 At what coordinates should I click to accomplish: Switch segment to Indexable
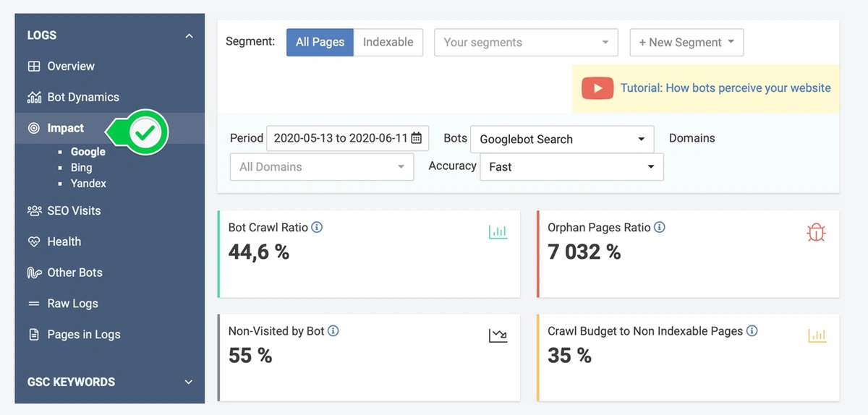[x=388, y=42]
